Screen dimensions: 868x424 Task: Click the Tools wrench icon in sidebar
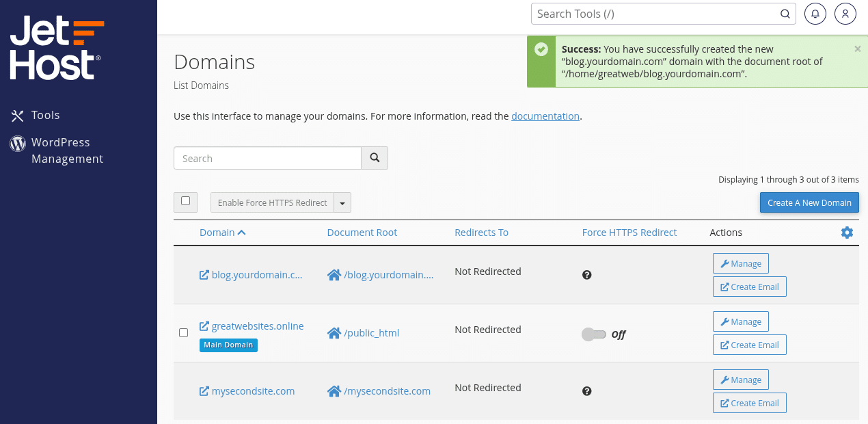(x=17, y=116)
